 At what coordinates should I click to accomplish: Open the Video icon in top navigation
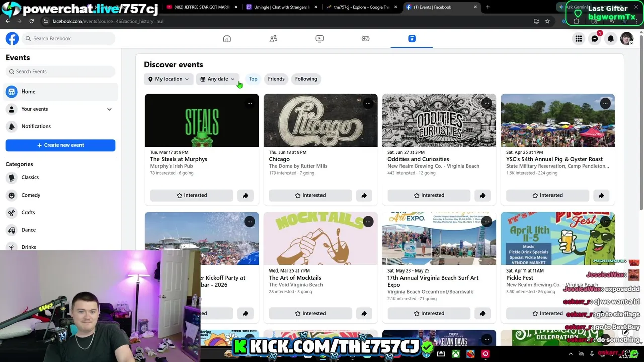pos(319,39)
